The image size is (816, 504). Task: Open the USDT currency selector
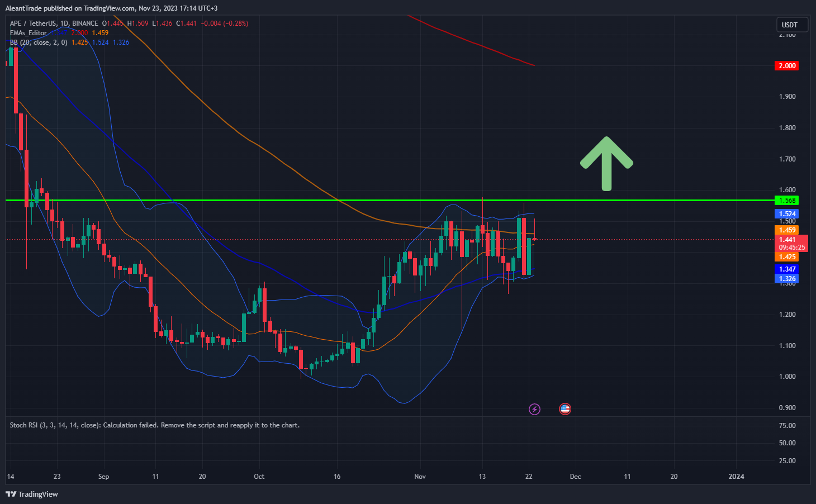(x=792, y=25)
